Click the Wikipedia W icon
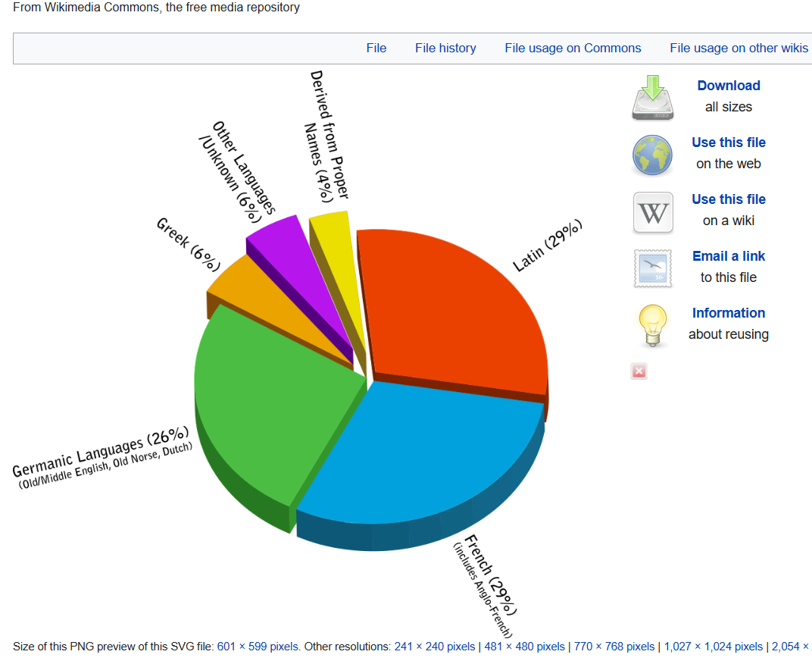 [652, 212]
